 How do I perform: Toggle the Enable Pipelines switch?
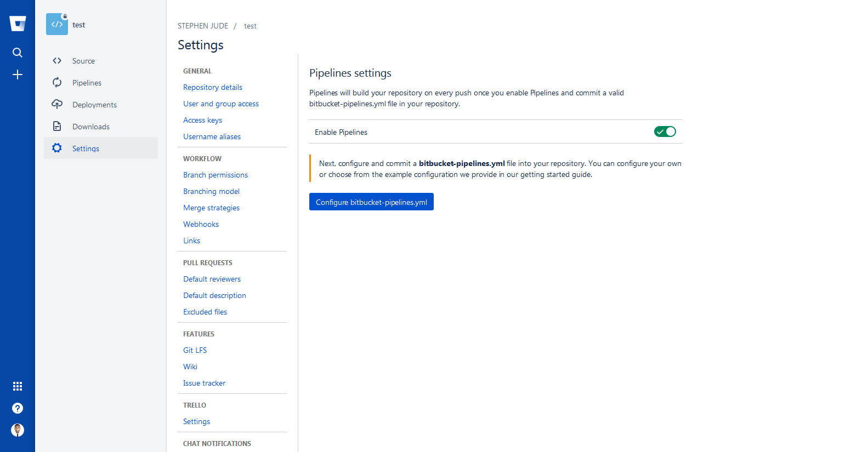(x=665, y=131)
